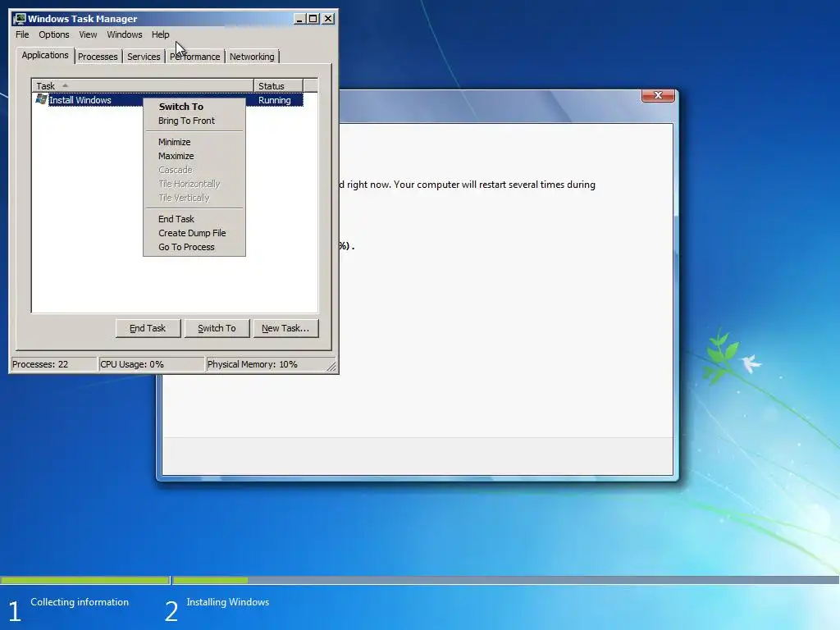Switch to the Networking tab
Viewport: 840px width, 630px height.
(x=252, y=57)
